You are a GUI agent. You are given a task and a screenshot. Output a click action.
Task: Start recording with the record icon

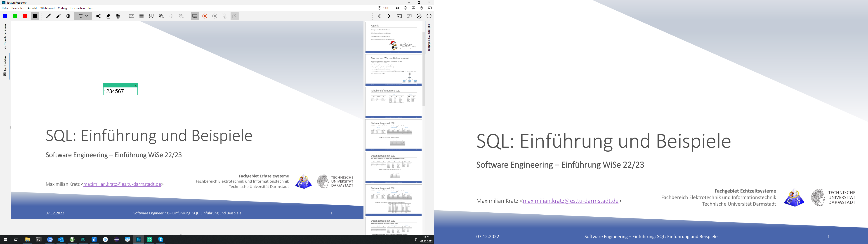pyautogui.click(x=205, y=16)
